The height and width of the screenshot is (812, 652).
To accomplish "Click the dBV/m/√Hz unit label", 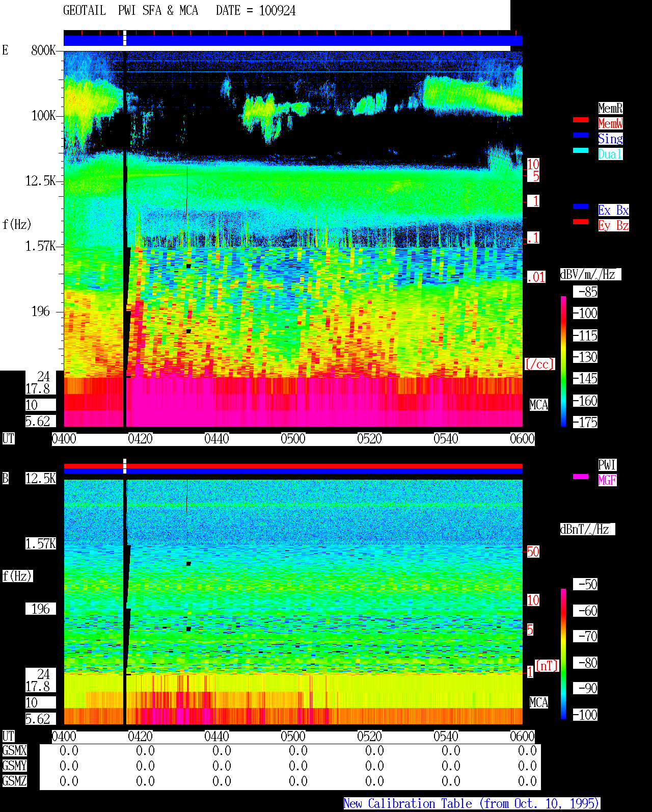I will [x=590, y=274].
